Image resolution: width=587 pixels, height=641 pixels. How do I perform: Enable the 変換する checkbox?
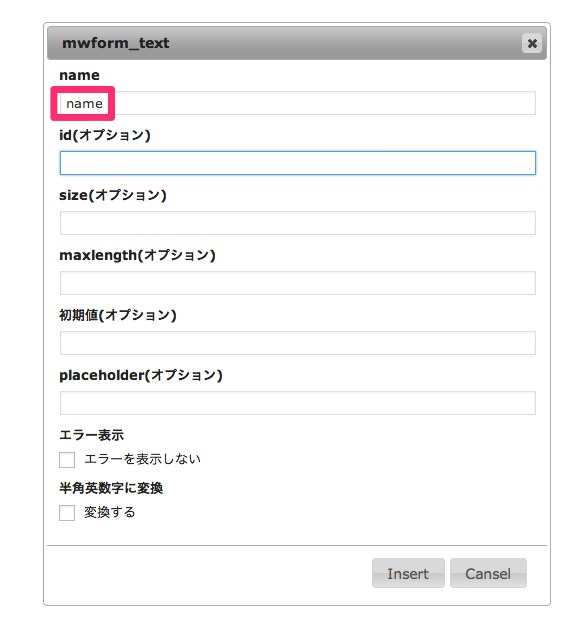[x=67, y=513]
